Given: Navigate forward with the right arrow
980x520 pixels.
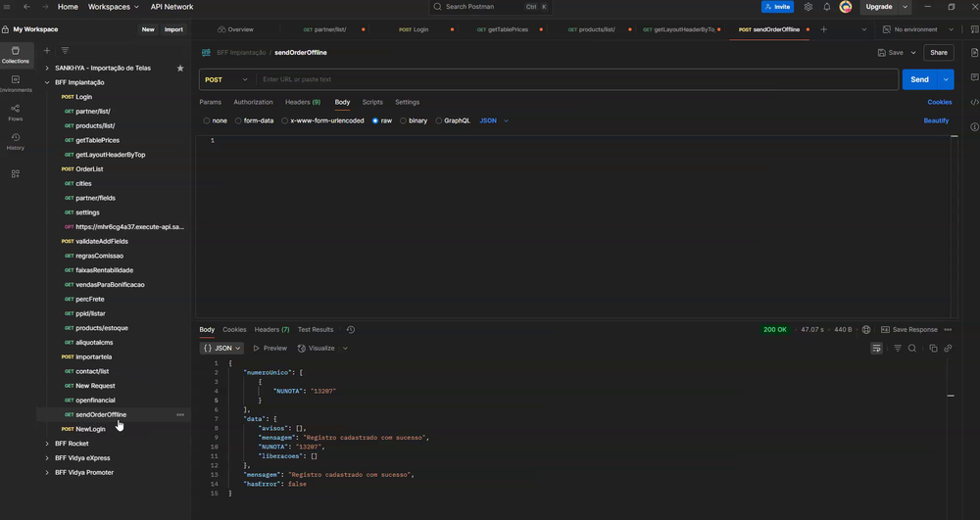Looking at the screenshot, I should pos(45,7).
